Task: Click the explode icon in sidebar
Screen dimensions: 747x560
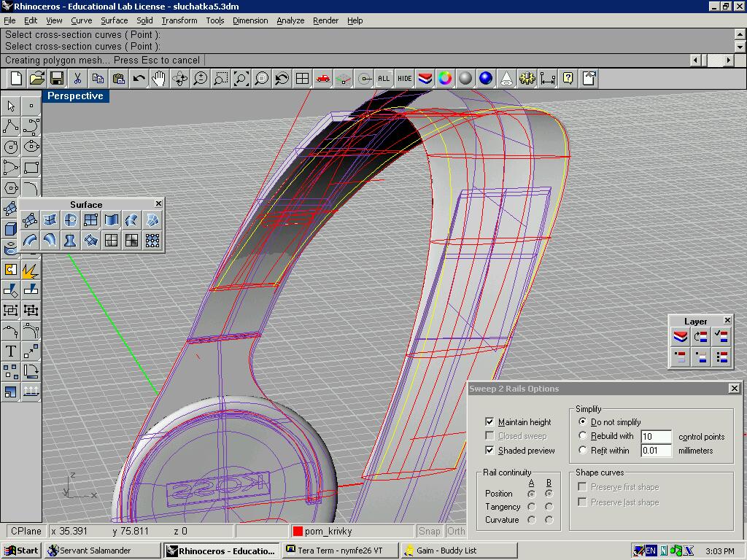Action: 31,270
